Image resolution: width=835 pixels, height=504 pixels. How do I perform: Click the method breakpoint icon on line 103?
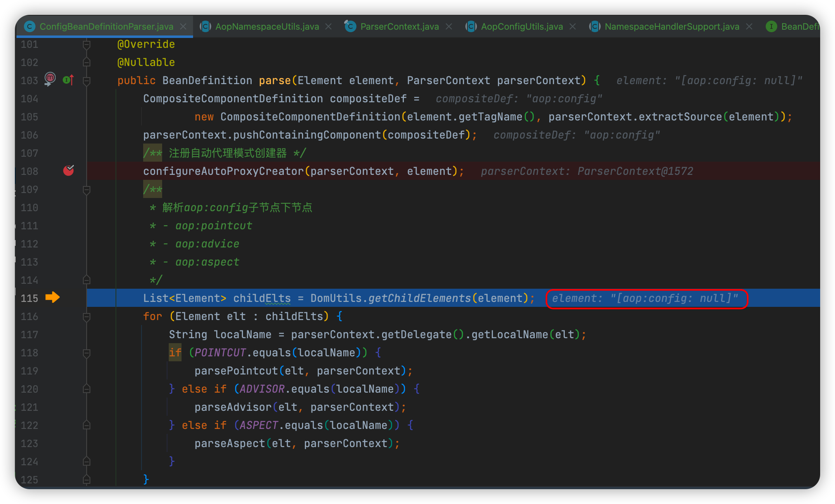(x=50, y=78)
